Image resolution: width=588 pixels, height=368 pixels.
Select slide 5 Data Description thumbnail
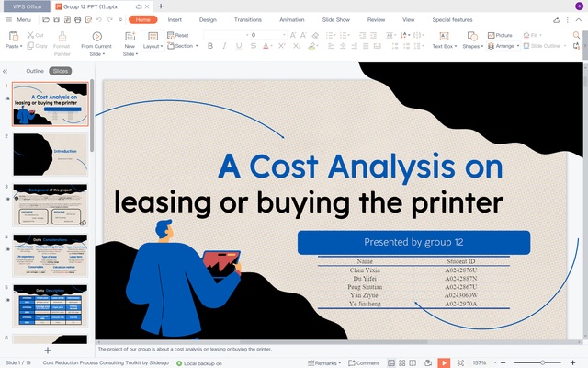[51, 305]
